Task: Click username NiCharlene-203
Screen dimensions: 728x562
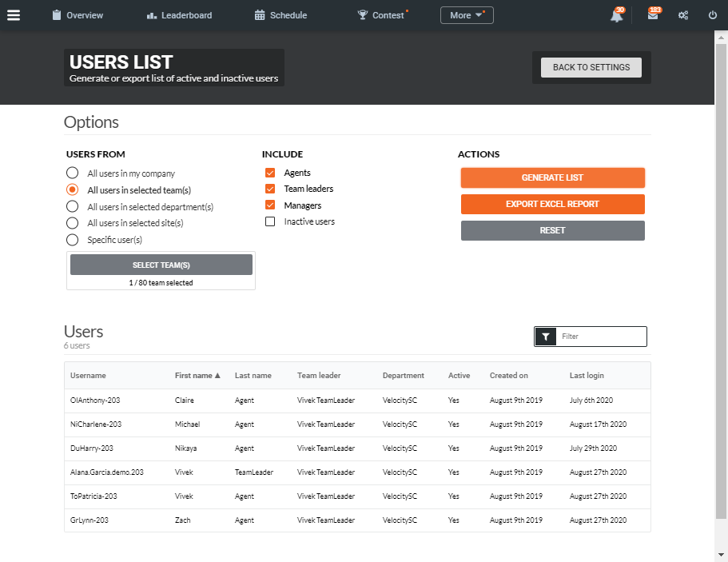Action: coord(96,424)
